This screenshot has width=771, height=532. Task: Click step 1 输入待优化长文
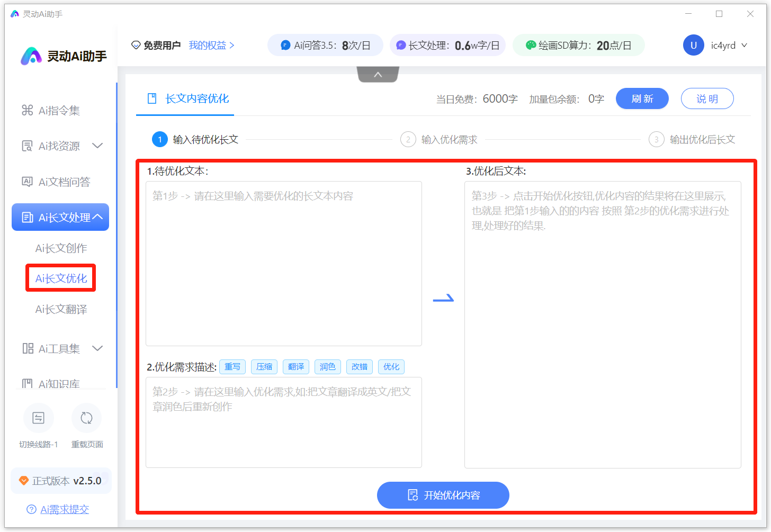click(195, 140)
